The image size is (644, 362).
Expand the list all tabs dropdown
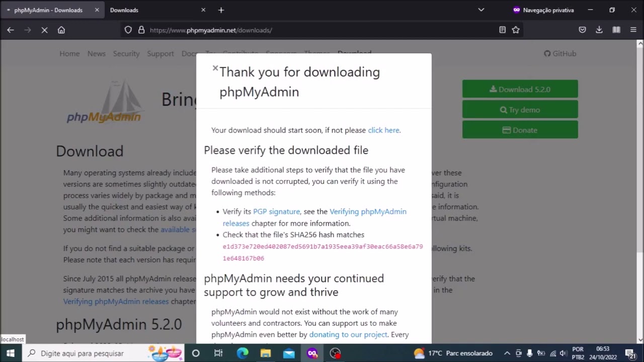(481, 10)
